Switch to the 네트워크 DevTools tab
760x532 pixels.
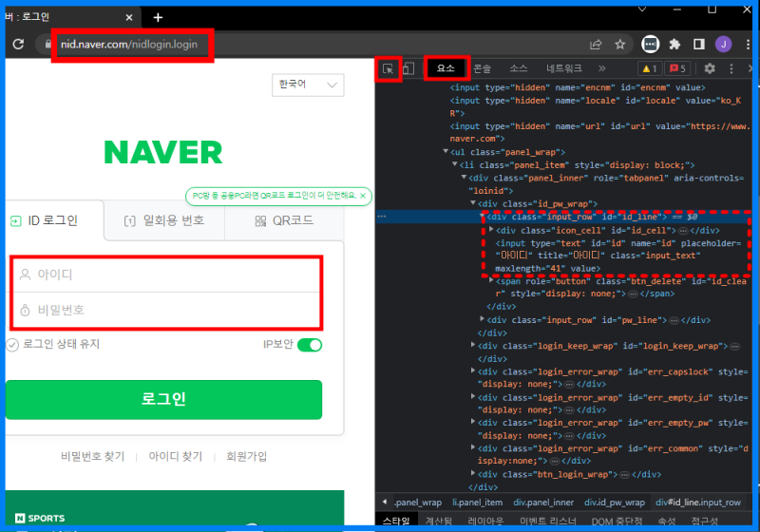[x=564, y=68]
